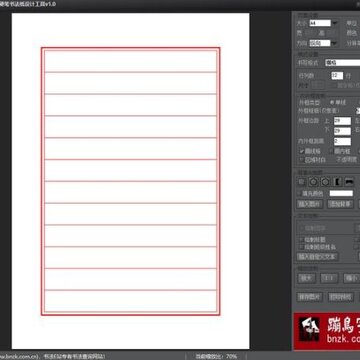This screenshot has width=360, height=360.
Task: Select the single-line (单线) border radio button
Action: click(x=332, y=102)
